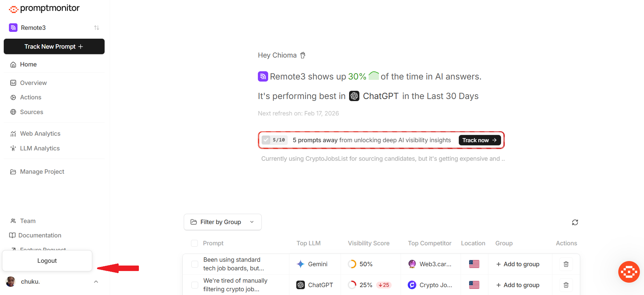
Task: Click the 50% visibility score indicator
Action: (x=360, y=264)
